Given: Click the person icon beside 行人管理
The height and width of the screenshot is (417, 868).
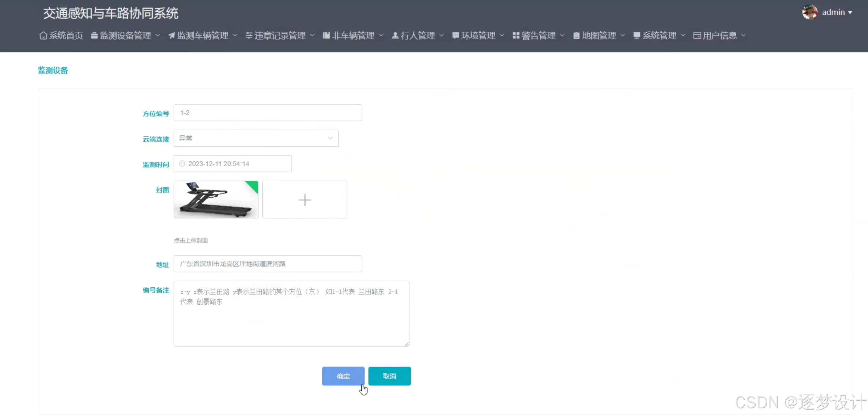Looking at the screenshot, I should (395, 35).
